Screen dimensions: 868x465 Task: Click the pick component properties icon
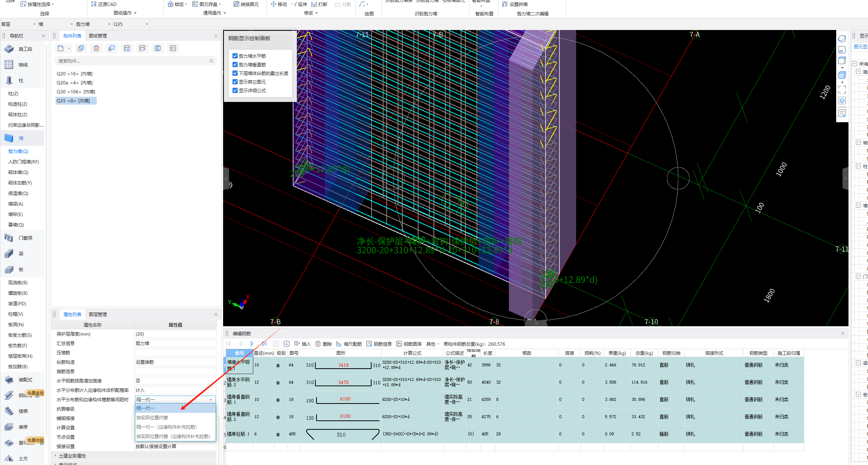(x=142, y=48)
